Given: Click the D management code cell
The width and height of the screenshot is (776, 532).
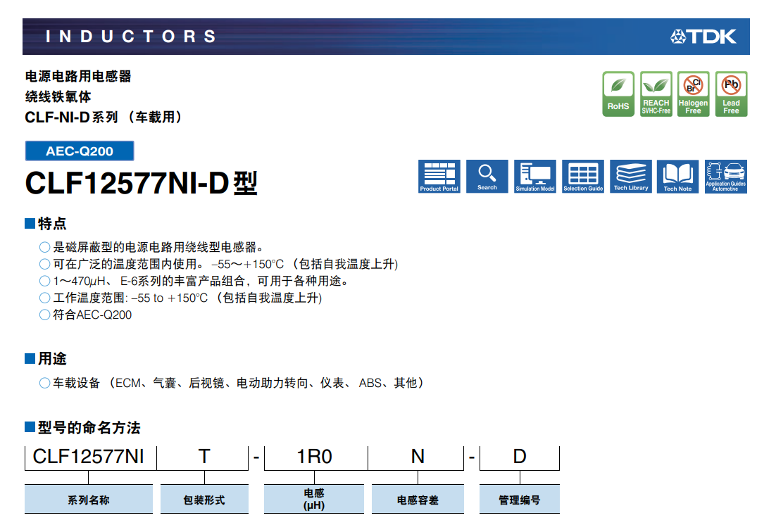Looking at the screenshot, I should click(520, 457).
